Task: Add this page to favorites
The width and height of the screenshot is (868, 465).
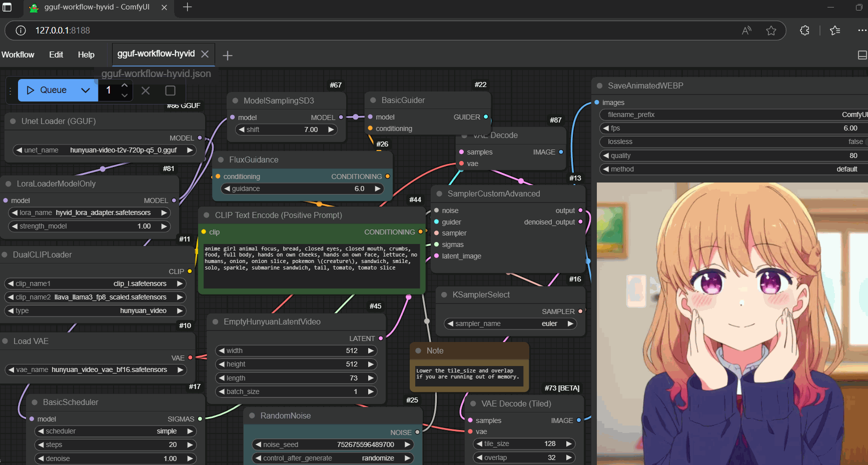Action: pyautogui.click(x=771, y=30)
